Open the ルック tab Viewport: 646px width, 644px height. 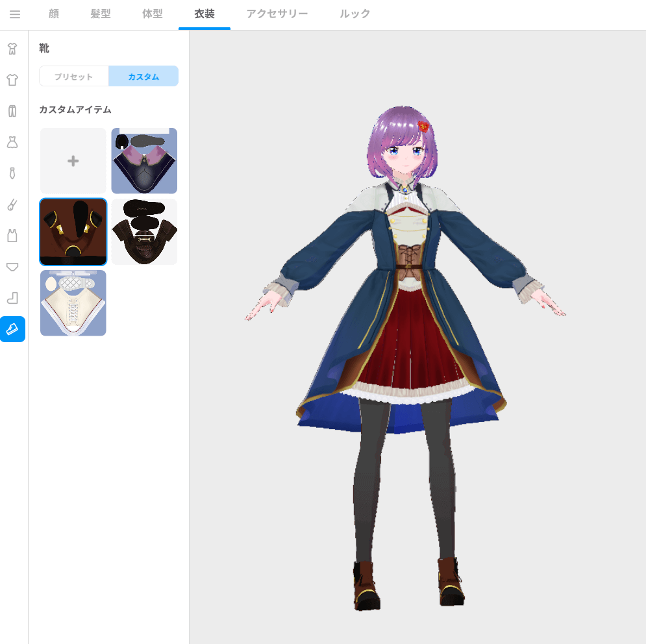coord(354,14)
